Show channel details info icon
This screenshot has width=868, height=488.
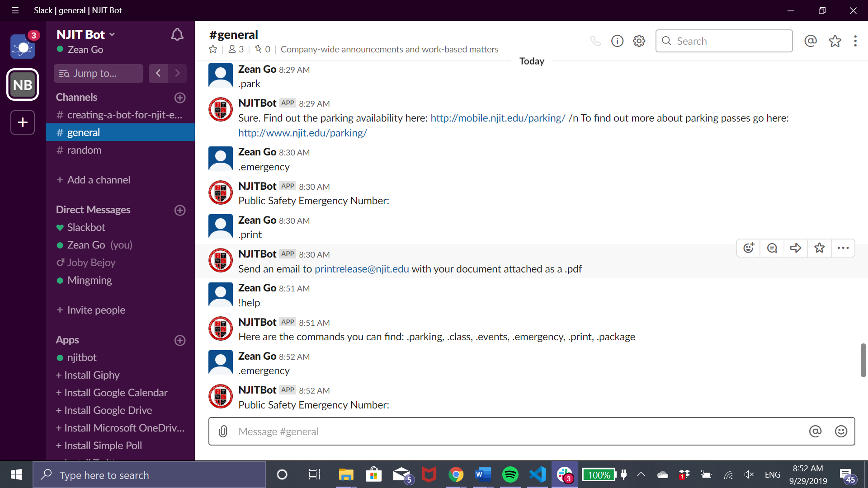[617, 41]
